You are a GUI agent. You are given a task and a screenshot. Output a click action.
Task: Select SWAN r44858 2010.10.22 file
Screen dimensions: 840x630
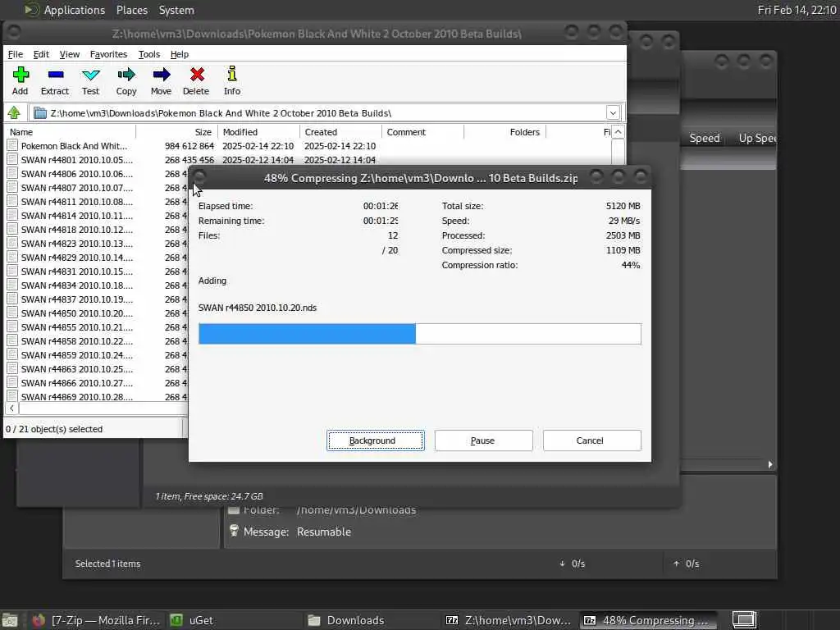click(x=76, y=340)
